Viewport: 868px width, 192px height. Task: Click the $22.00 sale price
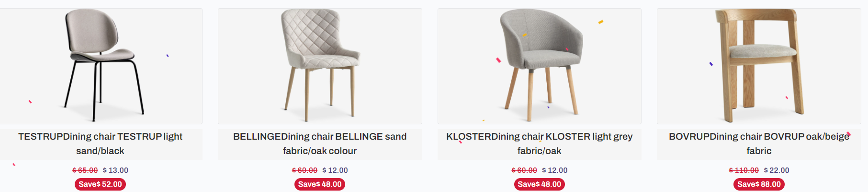(777, 170)
